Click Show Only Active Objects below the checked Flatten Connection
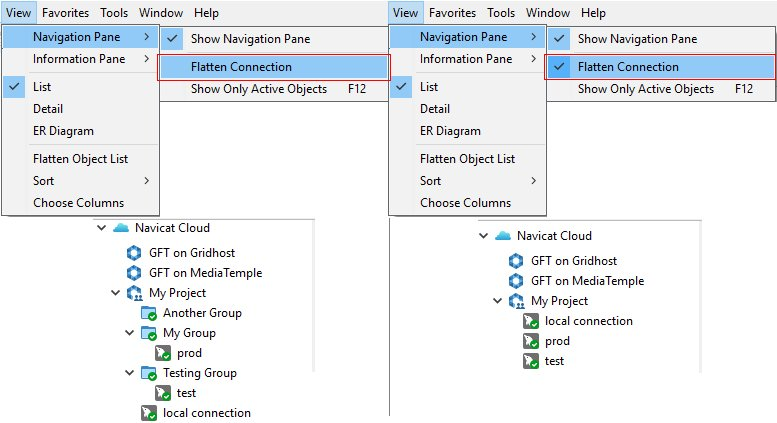 646,89
